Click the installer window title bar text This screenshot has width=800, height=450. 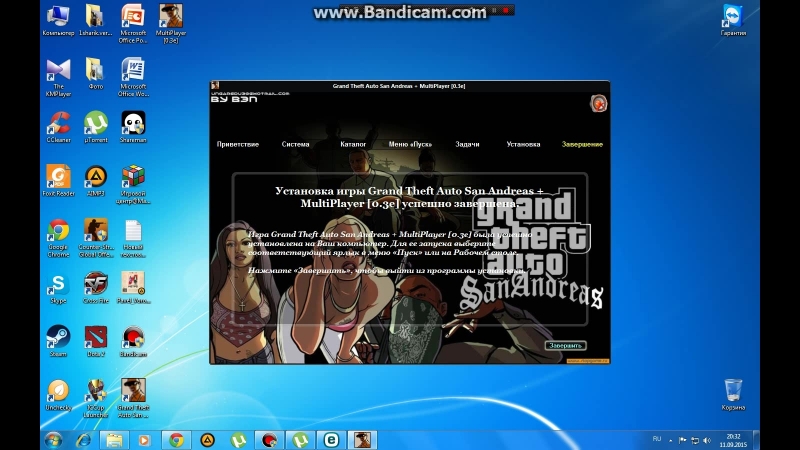[x=399, y=86]
